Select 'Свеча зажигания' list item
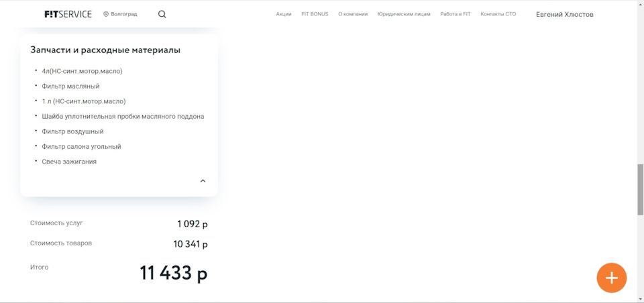Viewport: 644px width, 303px height. pyautogui.click(x=69, y=162)
